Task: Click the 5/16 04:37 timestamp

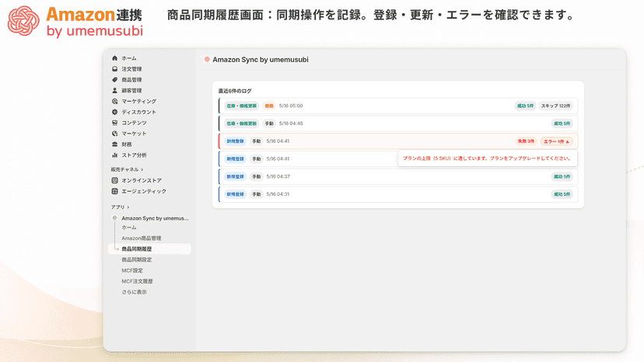Action: coord(278,176)
